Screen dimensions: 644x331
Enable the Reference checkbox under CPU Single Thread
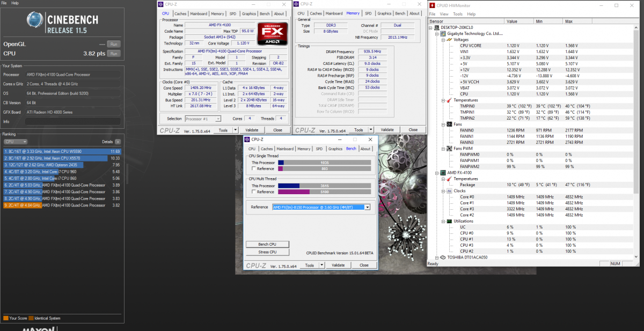(x=253, y=168)
